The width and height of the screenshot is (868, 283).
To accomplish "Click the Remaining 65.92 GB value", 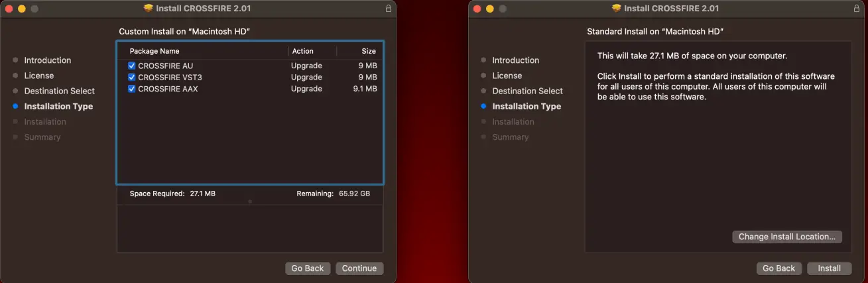I will (x=354, y=194).
